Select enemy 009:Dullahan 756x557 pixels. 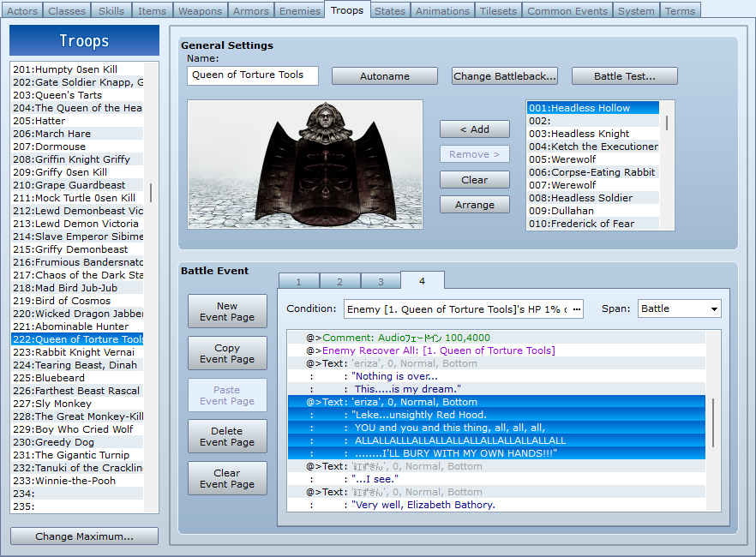pyautogui.click(x=593, y=211)
